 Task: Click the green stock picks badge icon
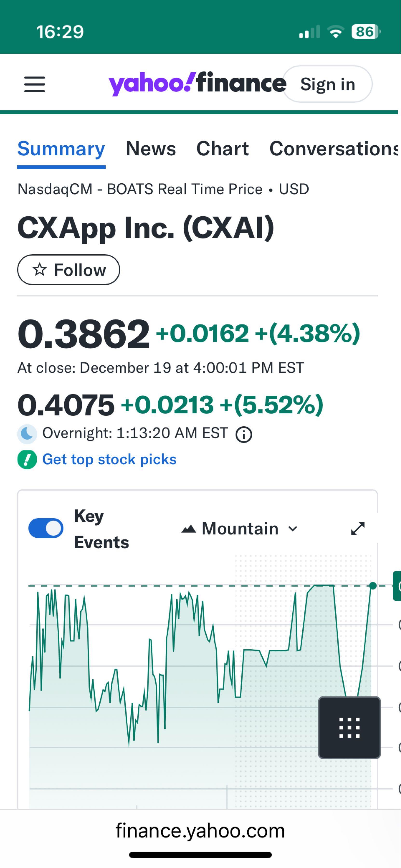pyautogui.click(x=27, y=460)
